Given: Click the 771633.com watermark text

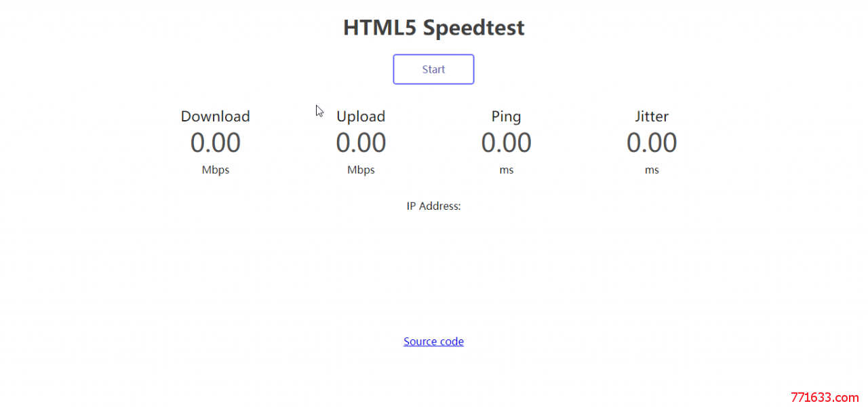Looking at the screenshot, I should [825, 398].
